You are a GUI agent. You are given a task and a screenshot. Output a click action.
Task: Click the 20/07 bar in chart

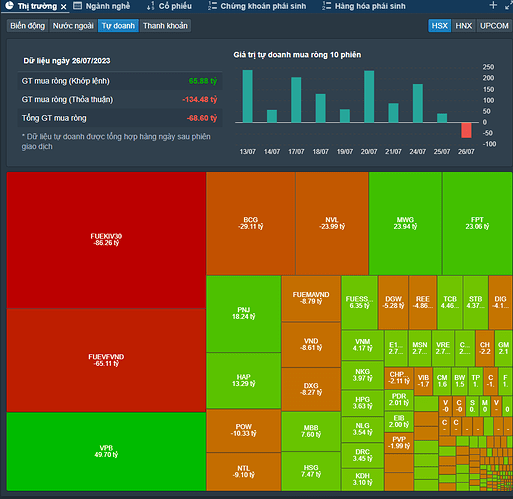(369, 97)
